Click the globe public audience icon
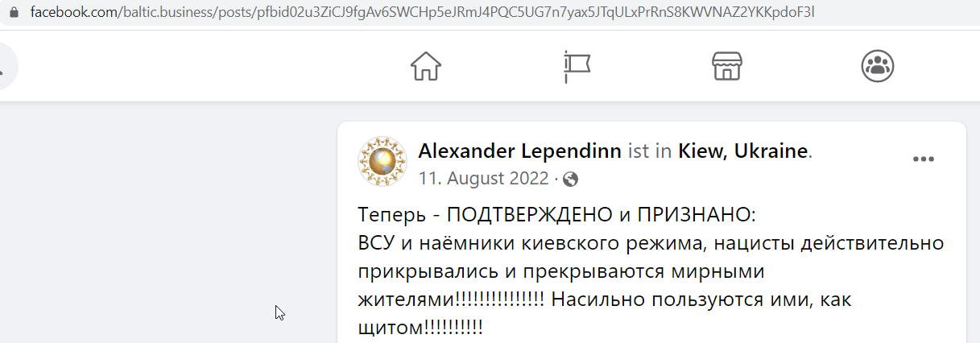Viewport: 980px width, 343px height. pyautogui.click(x=570, y=179)
